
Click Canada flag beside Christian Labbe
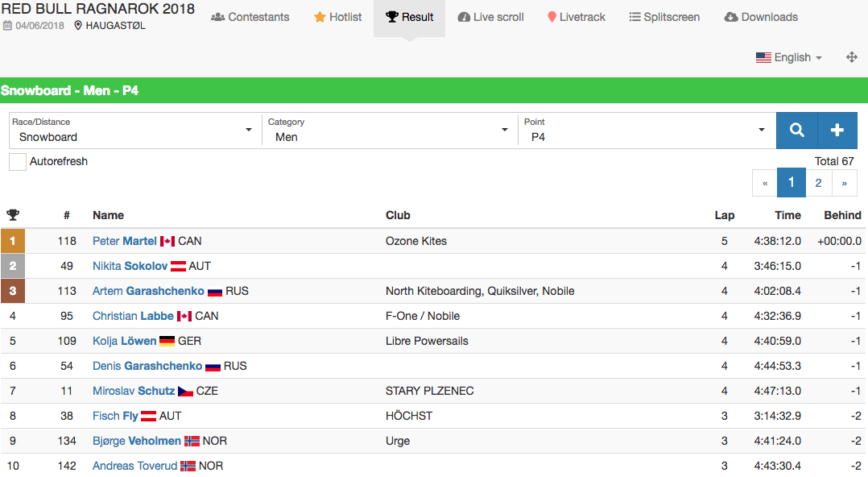coord(184,317)
